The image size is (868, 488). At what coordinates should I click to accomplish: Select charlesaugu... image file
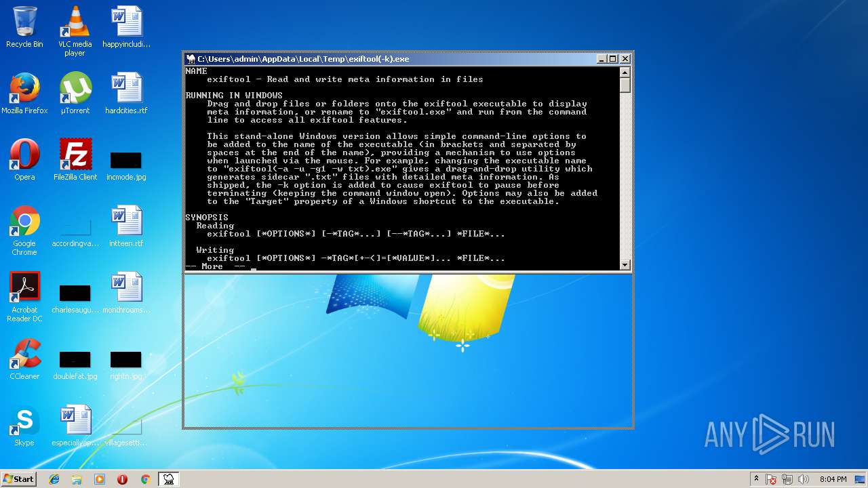point(75,299)
